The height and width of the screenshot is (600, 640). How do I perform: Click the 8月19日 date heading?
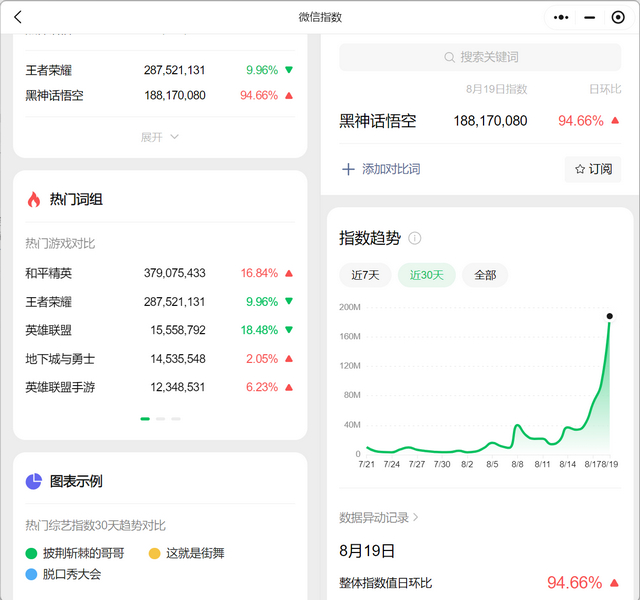pyautogui.click(x=367, y=551)
